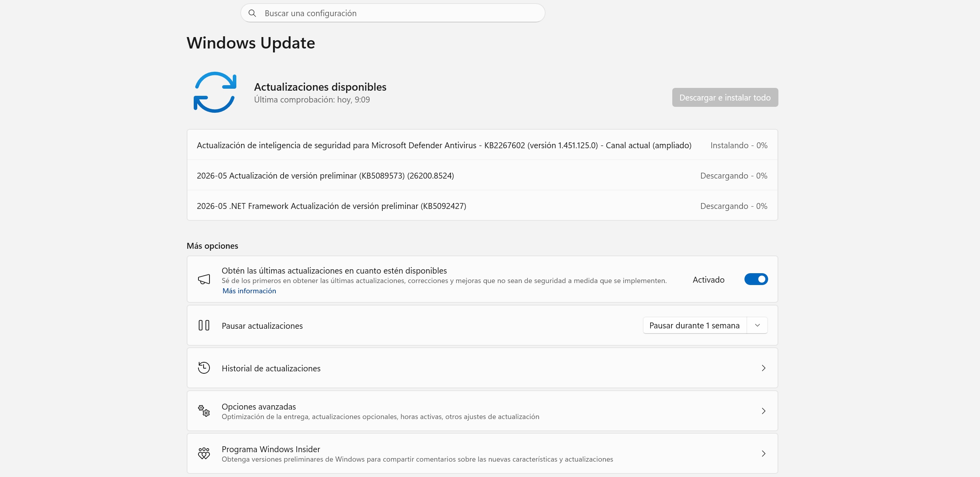
Task: Click the Programa Windows Insider title
Action: [x=271, y=449]
